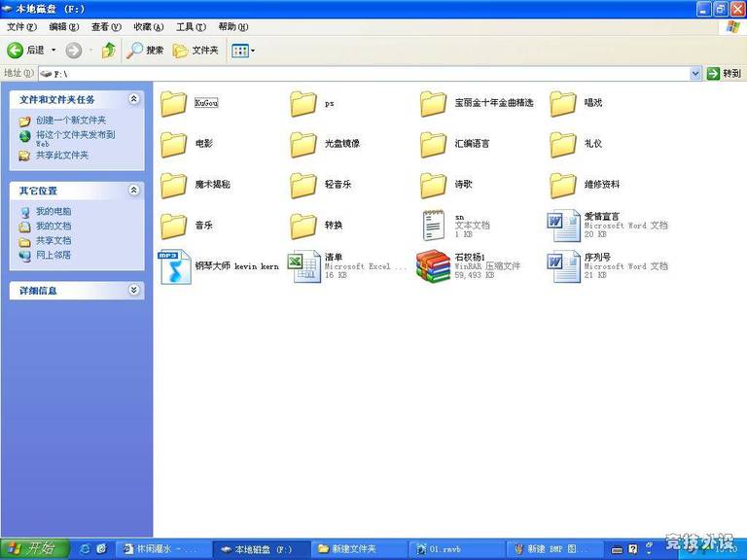
Task: Click the green Back arrow button
Action: click(x=15, y=50)
